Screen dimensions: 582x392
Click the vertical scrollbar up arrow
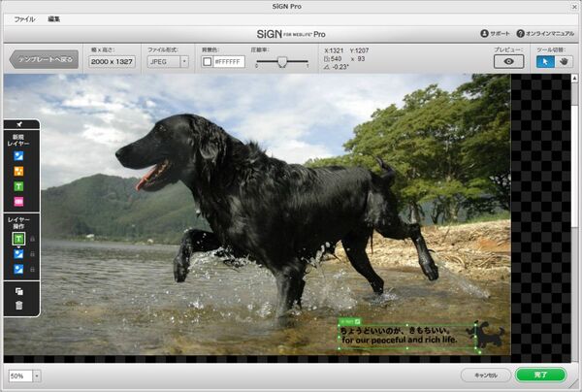pos(574,78)
